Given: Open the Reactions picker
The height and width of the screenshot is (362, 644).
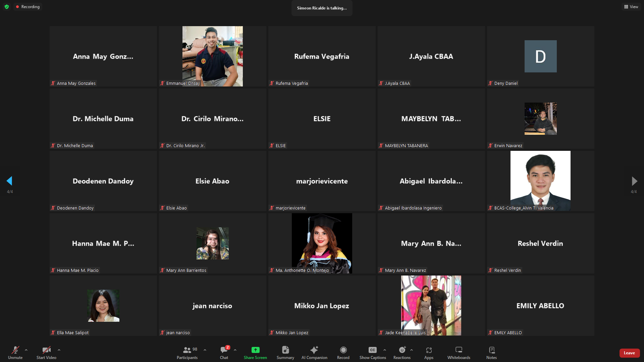Looking at the screenshot, I should (x=402, y=350).
